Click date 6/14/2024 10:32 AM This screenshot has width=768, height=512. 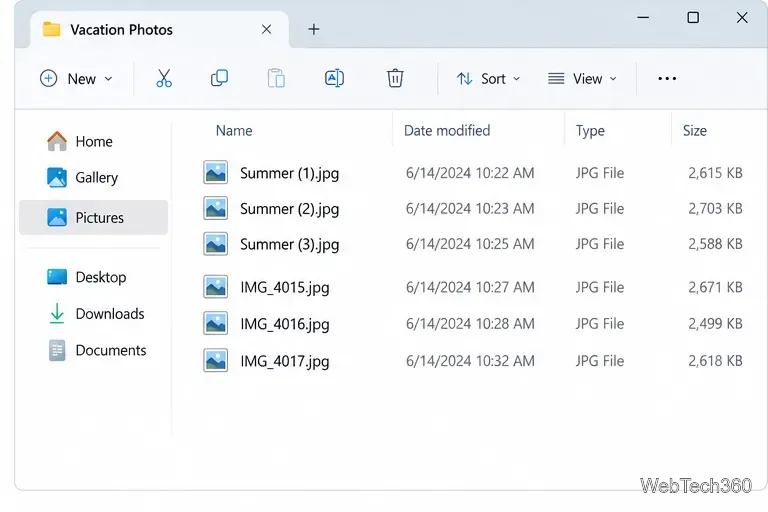pos(470,361)
